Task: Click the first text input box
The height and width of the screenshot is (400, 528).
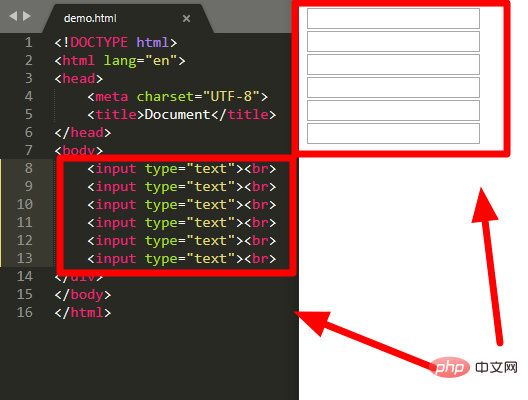Action: pyautogui.click(x=393, y=19)
